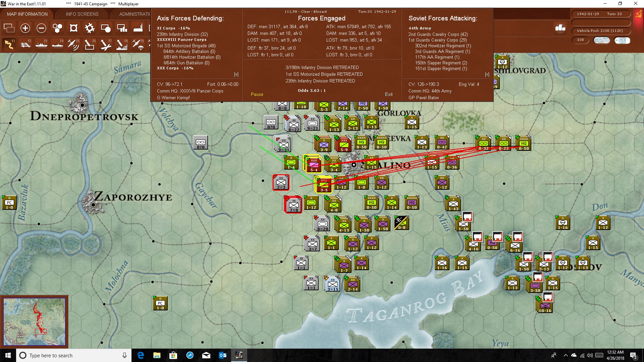This screenshot has height=362, width=644.
Task: Select the 8=28 German unit counter
Action: tap(323, 224)
